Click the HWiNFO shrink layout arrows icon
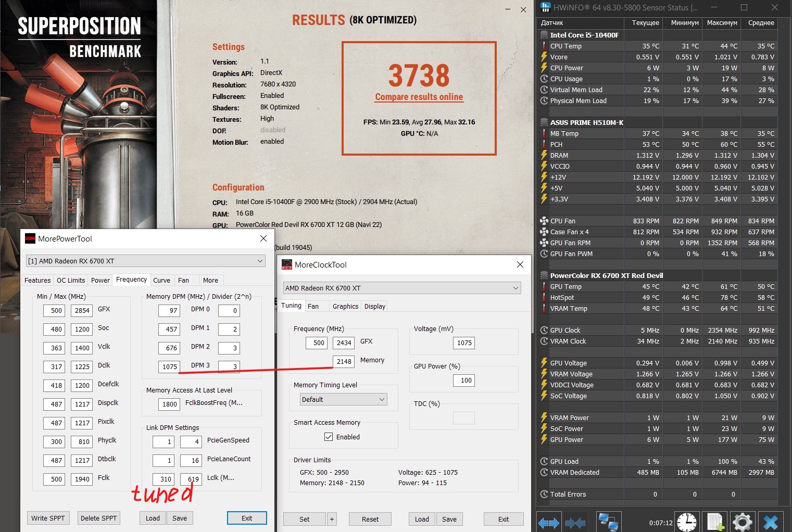 point(575,522)
